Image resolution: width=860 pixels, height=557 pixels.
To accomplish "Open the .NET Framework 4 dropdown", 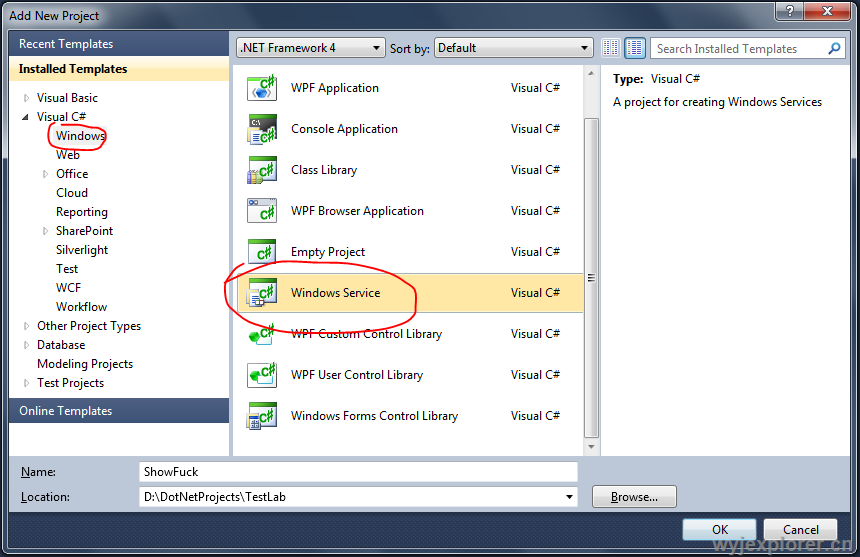I will [310, 48].
